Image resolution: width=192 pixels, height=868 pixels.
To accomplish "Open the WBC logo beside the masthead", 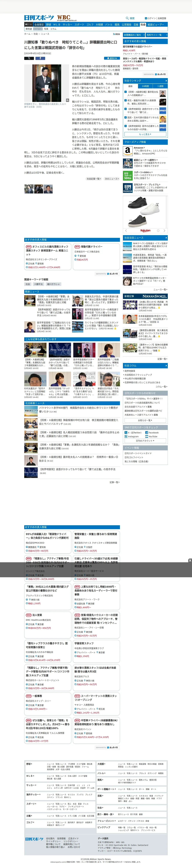I will [x=67, y=18].
